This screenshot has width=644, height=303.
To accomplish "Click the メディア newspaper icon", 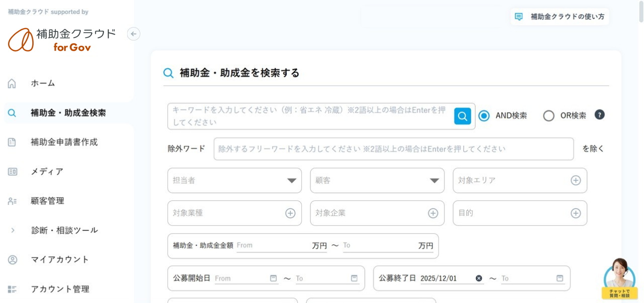I will 12,172.
